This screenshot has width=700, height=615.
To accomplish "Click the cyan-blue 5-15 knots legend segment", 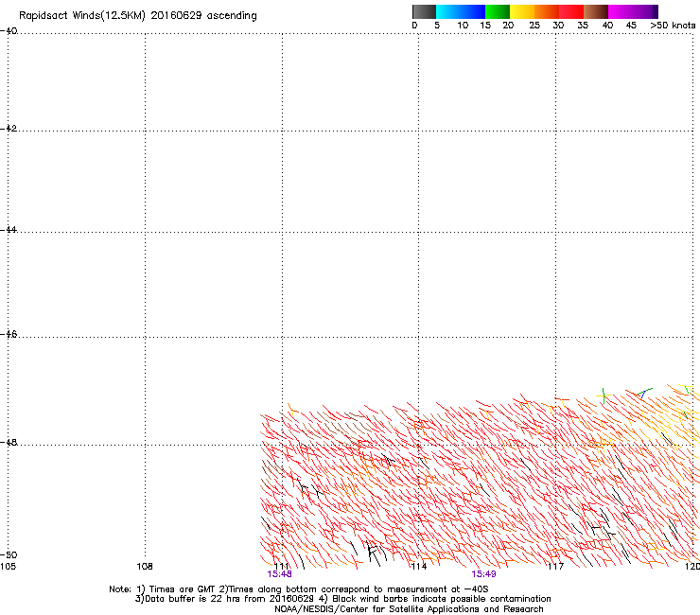I will 461,11.
